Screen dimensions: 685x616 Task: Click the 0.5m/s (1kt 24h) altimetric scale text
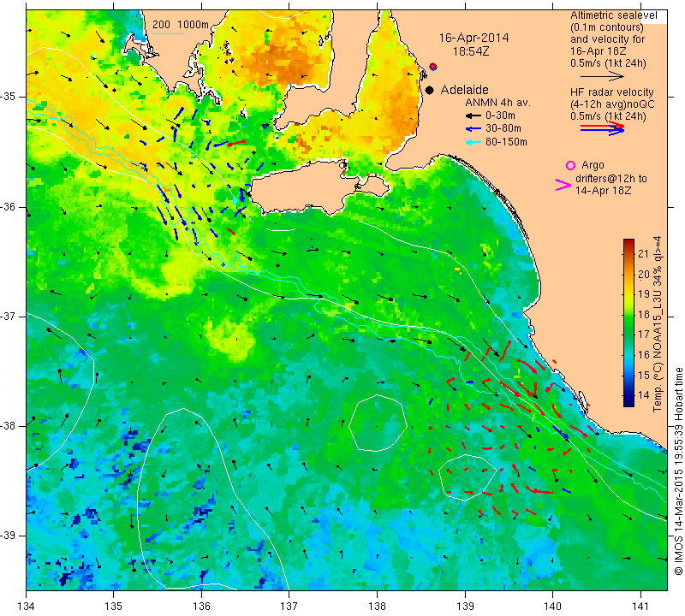click(x=608, y=63)
